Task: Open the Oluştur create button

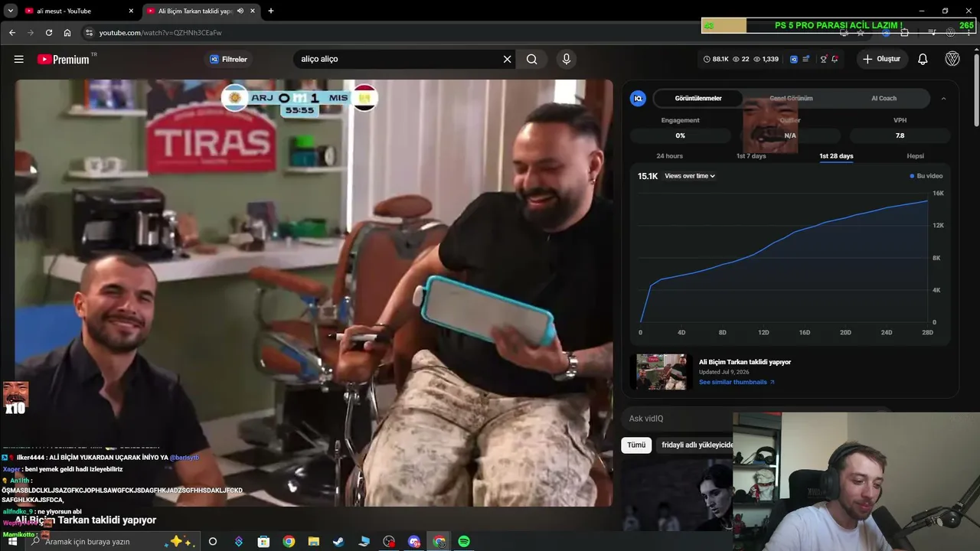Action: coord(881,59)
